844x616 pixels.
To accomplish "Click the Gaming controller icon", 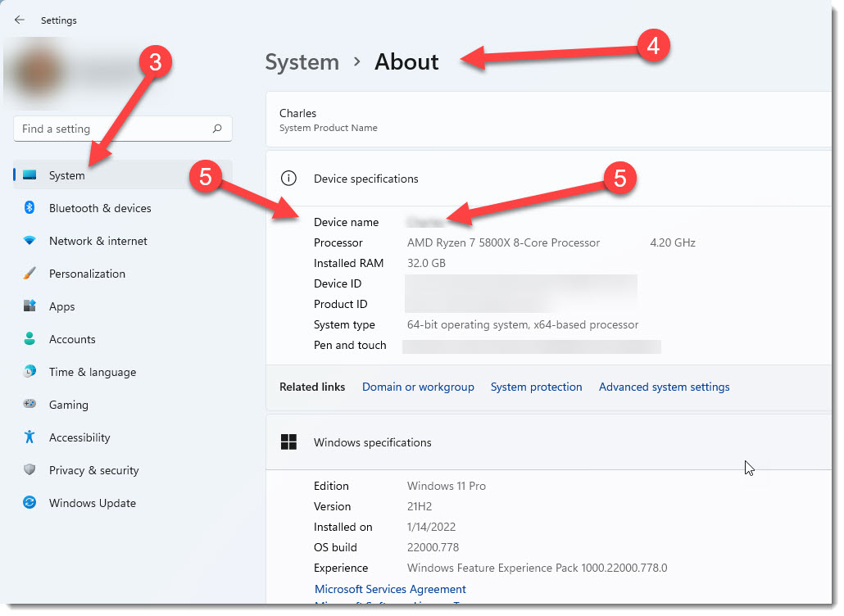I will click(29, 405).
